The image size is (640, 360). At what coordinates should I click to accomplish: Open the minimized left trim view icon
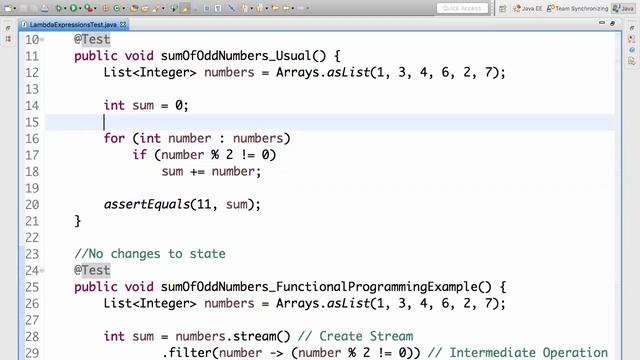(8, 40)
